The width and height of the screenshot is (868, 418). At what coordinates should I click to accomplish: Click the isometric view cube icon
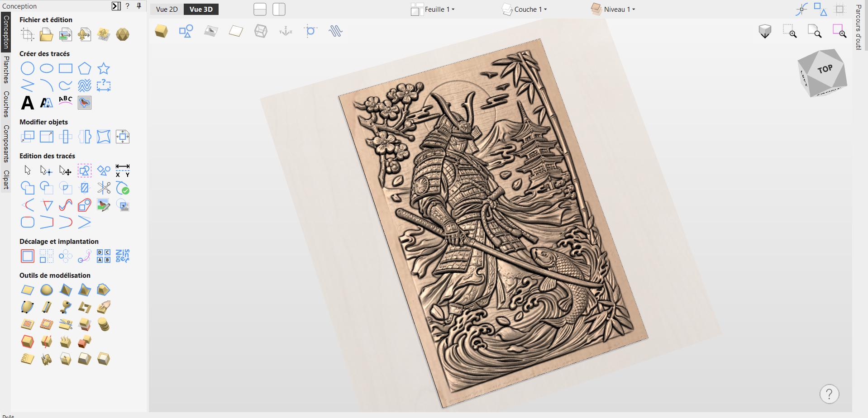pos(765,31)
